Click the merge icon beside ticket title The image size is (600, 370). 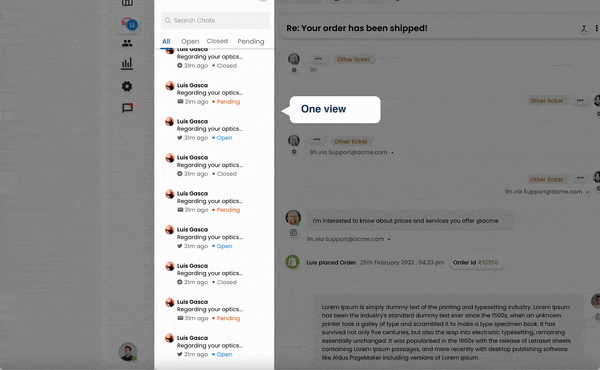pos(584,28)
